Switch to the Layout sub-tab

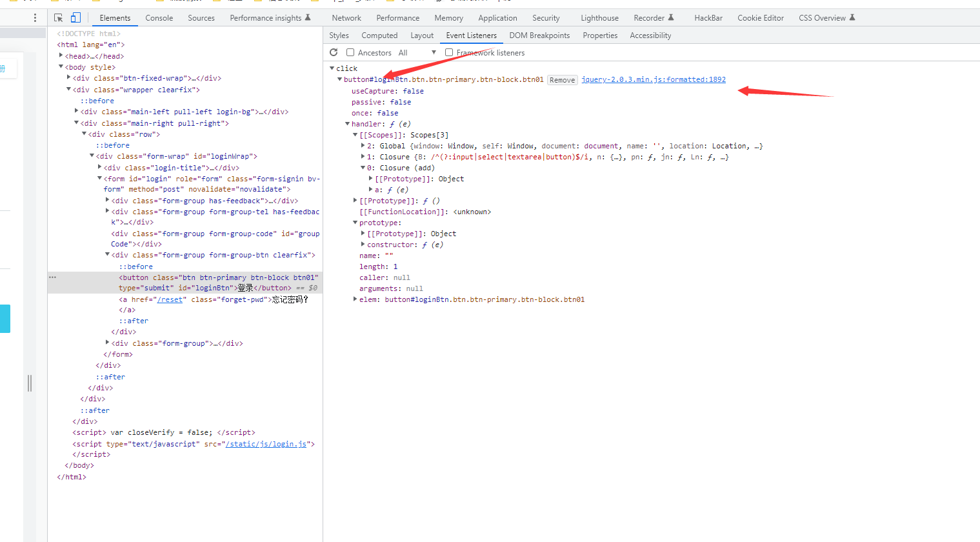pos(422,35)
